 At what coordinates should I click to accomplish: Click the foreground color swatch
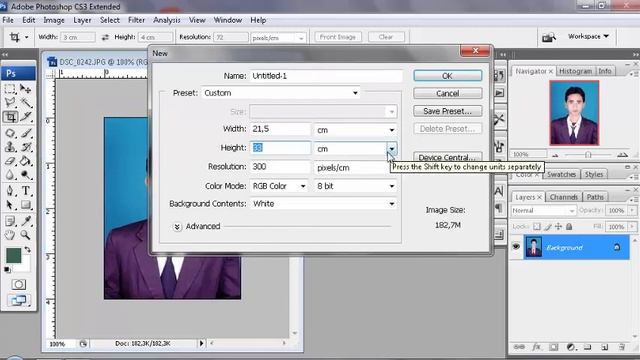pyautogui.click(x=13, y=255)
